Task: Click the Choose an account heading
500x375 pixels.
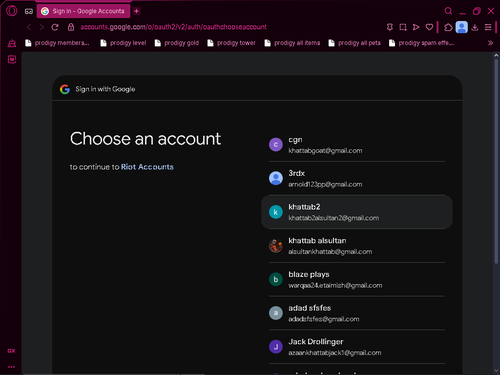Action: pyautogui.click(x=145, y=139)
